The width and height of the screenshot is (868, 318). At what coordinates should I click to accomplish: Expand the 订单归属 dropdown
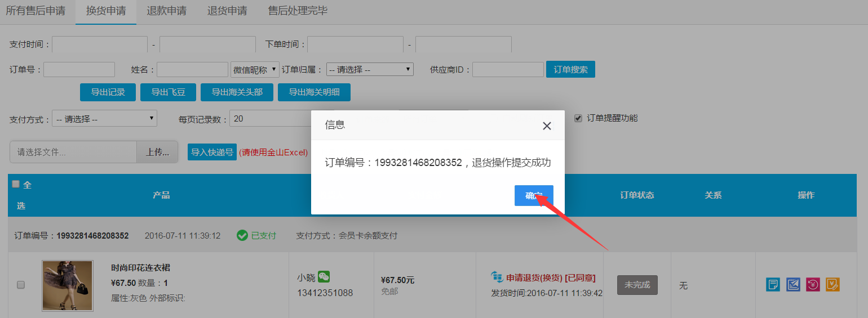click(370, 69)
